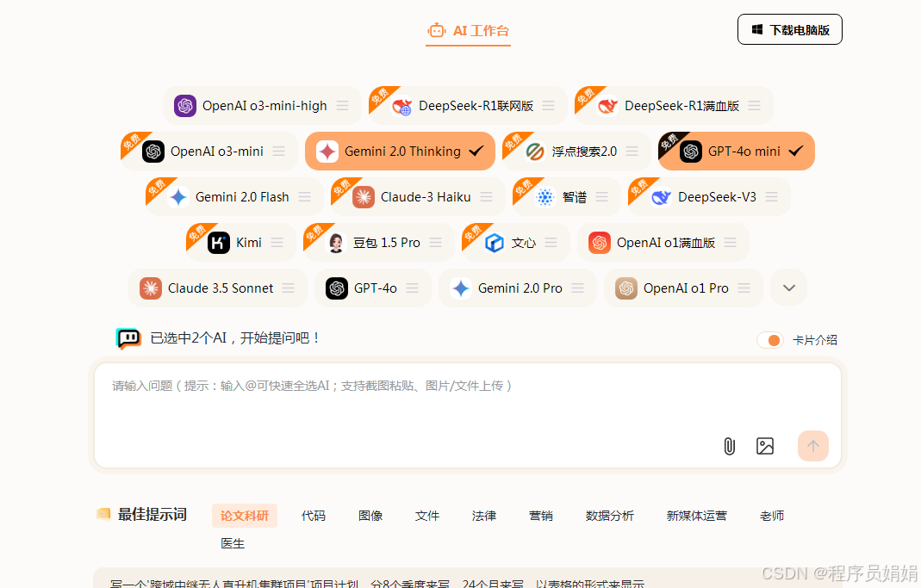This screenshot has height=588, width=921.
Task: Switch to the 数据分析 prompt category
Action: coord(610,516)
